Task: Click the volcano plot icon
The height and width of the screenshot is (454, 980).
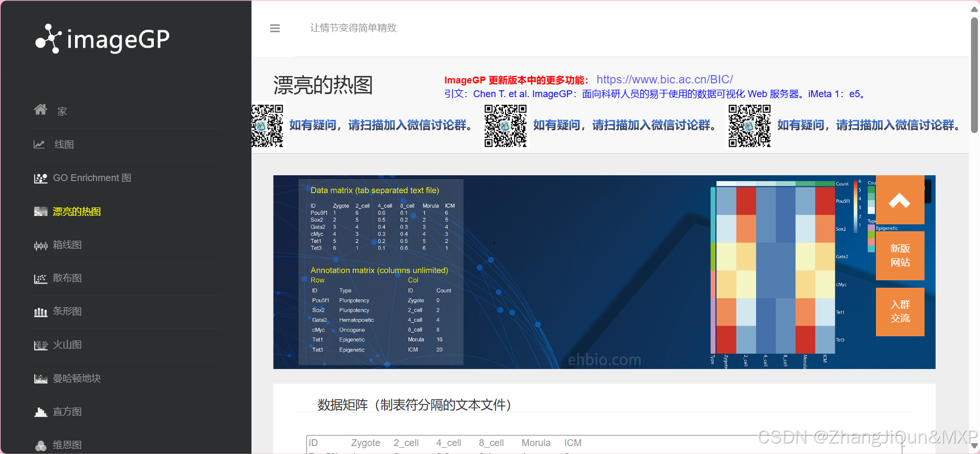Action: click(41, 345)
